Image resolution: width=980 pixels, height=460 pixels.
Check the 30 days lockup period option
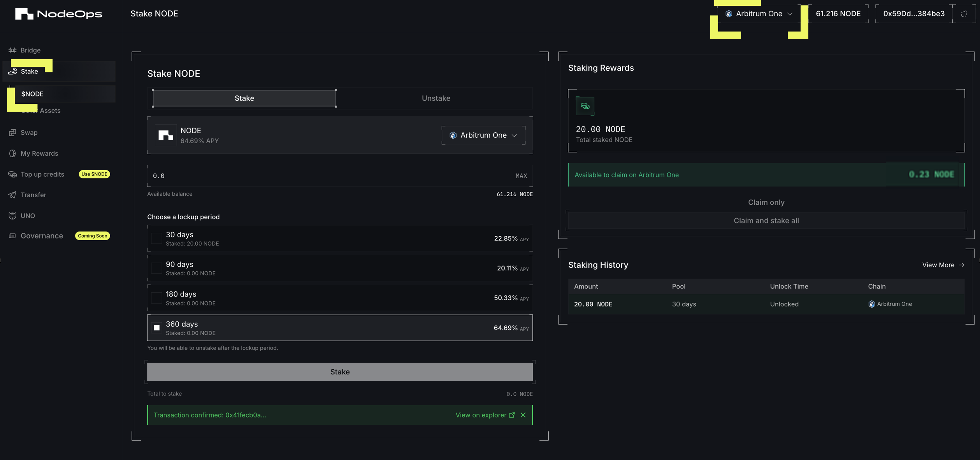(156, 238)
